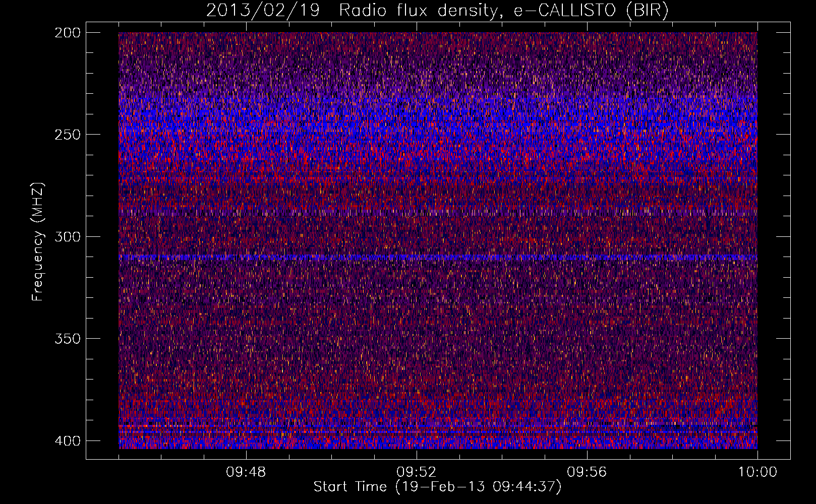This screenshot has width=816, height=504.
Task: Click the 09:48 time tick label
Action: coord(246,472)
